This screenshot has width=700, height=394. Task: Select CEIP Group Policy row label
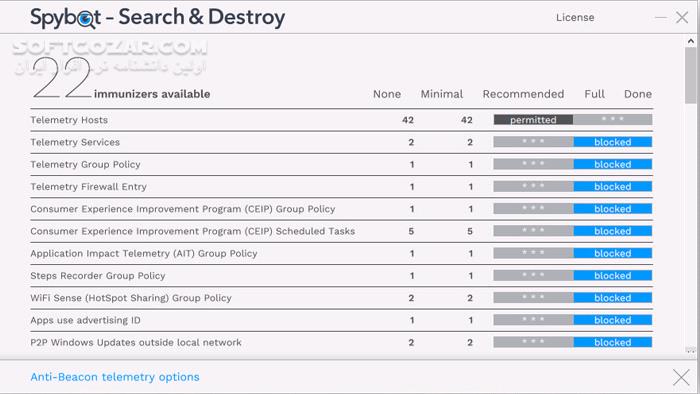point(183,209)
